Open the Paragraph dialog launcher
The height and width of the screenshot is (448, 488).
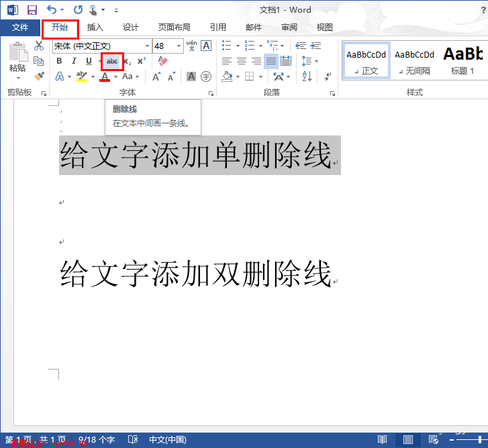pyautogui.click(x=332, y=93)
